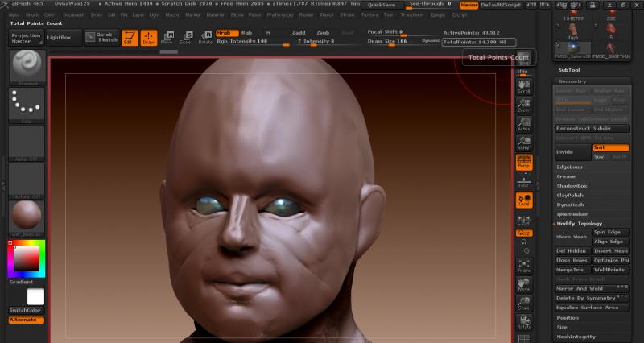
Task: Click the AAHalf view icon
Action: tap(524, 143)
